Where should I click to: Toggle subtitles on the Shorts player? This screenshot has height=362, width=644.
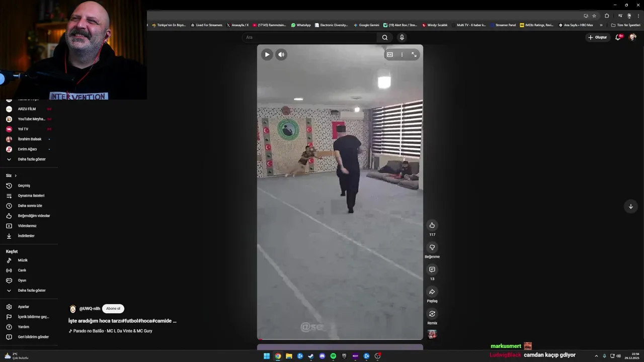390,54
